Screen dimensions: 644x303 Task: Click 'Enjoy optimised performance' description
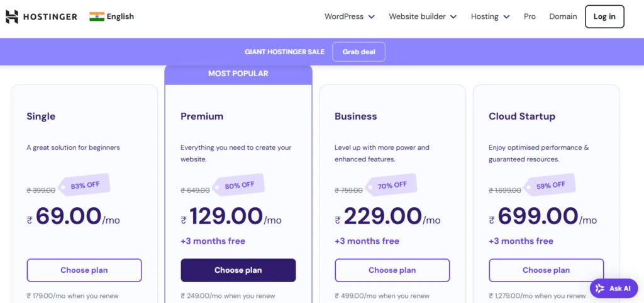[539, 153]
